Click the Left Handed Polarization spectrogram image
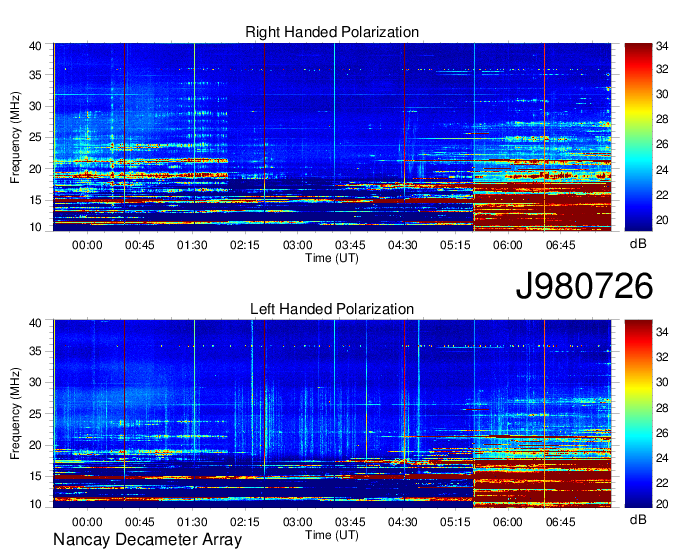 pyautogui.click(x=332, y=414)
